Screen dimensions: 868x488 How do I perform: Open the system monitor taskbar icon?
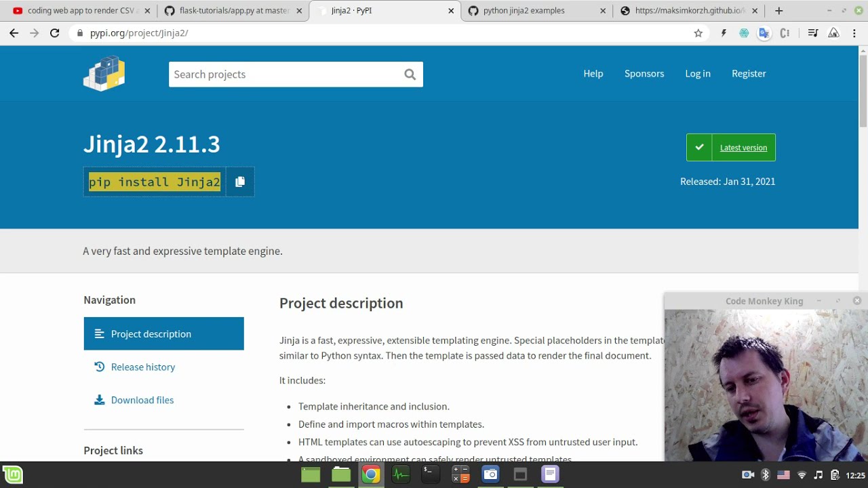[401, 475]
